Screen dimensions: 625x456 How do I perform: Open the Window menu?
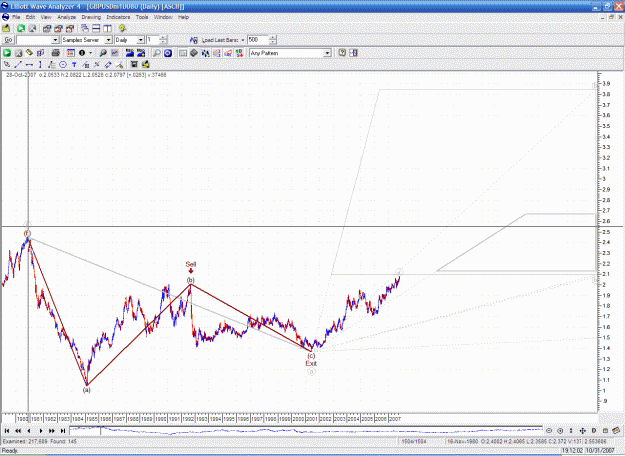(163, 17)
